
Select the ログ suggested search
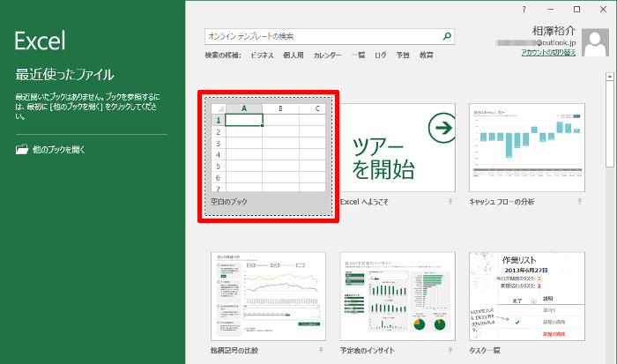coord(381,56)
